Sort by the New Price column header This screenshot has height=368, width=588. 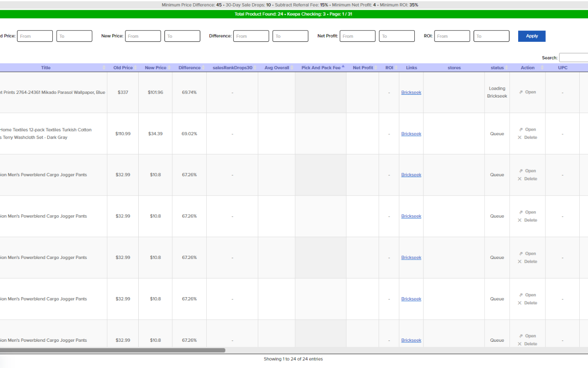[156, 68]
